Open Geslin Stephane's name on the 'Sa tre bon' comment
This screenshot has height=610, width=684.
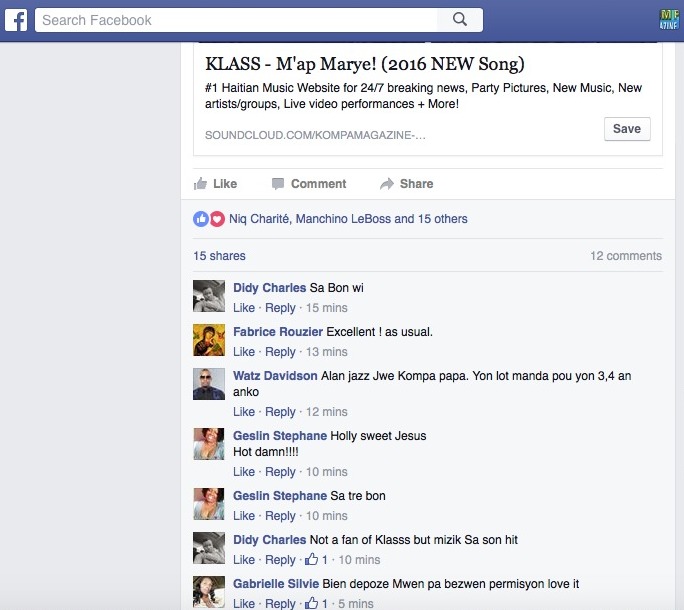(x=280, y=496)
